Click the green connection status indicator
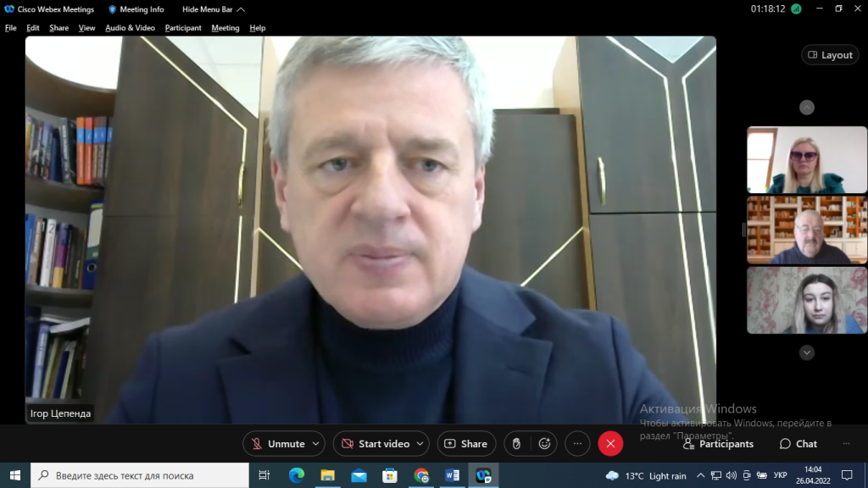The height and width of the screenshot is (488, 868). pyautogui.click(x=796, y=9)
